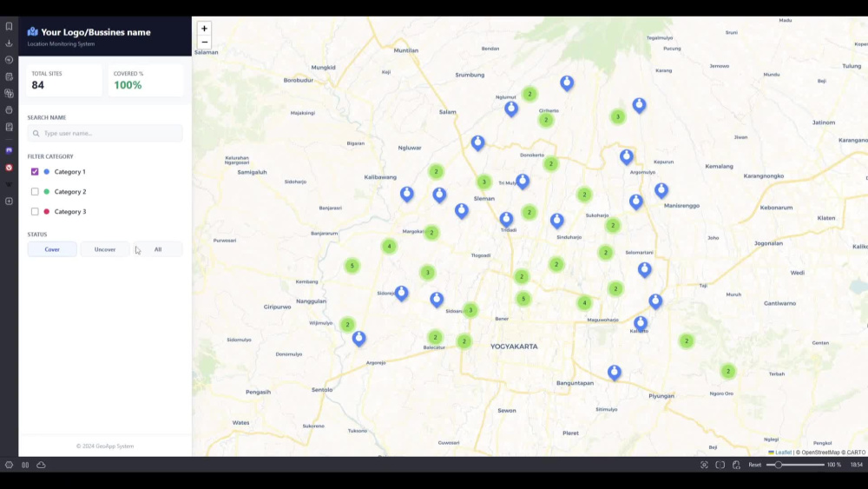Open the Window panel icon
The height and width of the screenshot is (489, 868).
[x=9, y=109]
